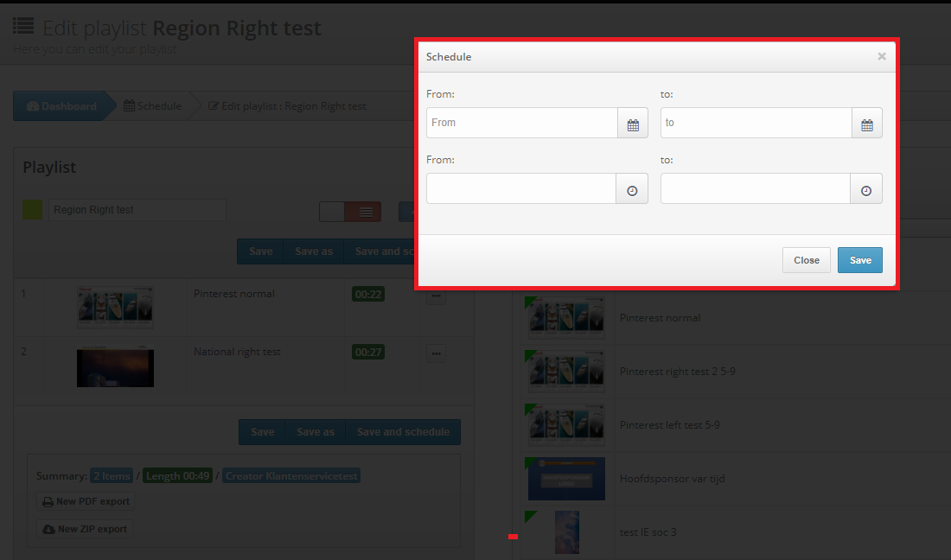
Task: Click Pinterest normal thumbnail in playlist
Action: (115, 308)
